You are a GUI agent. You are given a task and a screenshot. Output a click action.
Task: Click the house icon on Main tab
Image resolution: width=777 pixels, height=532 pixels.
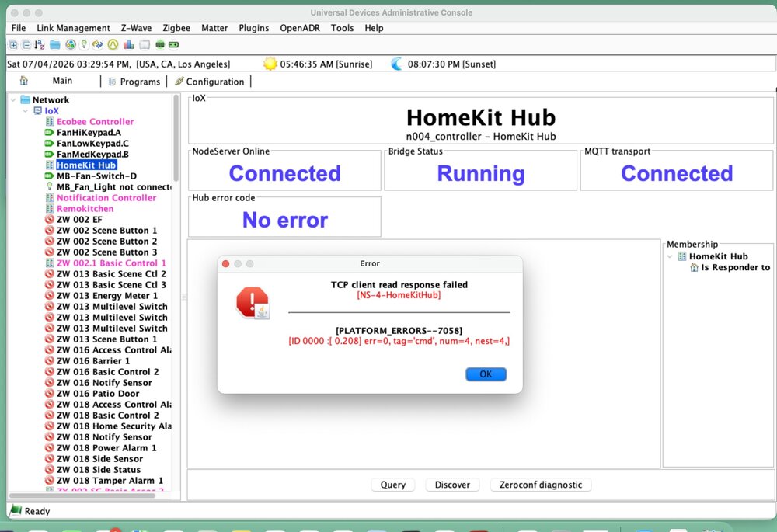click(24, 81)
